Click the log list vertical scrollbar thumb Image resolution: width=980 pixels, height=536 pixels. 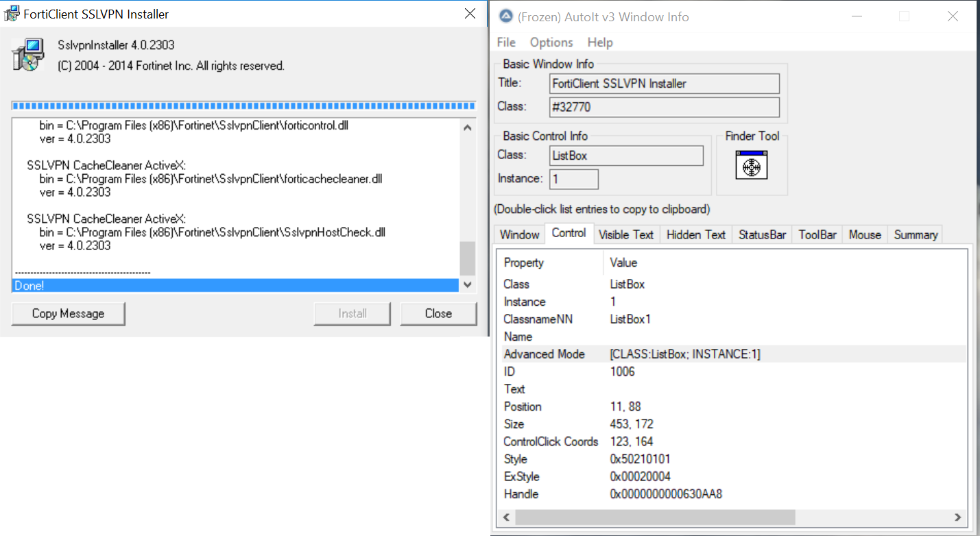click(x=468, y=258)
